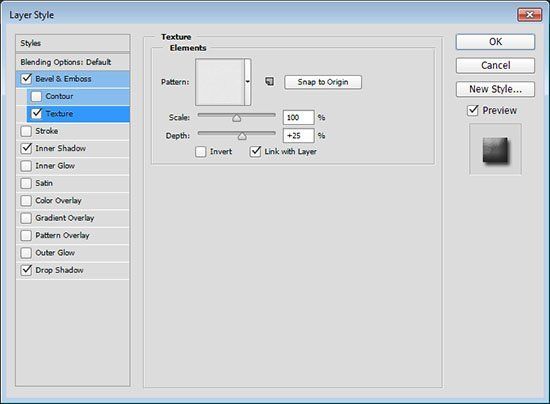The width and height of the screenshot is (550, 404).
Task: Uncheck Link with Layer
Action: pyautogui.click(x=255, y=152)
